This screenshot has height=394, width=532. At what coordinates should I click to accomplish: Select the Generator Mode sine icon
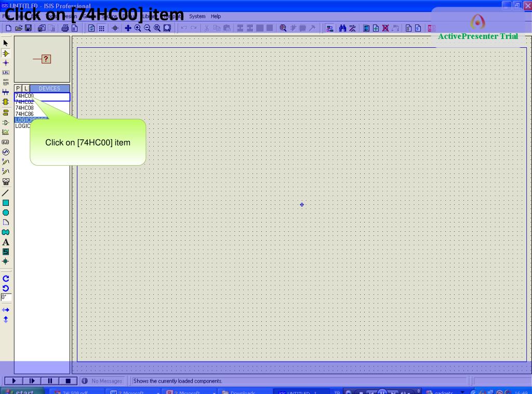[x=6, y=152]
